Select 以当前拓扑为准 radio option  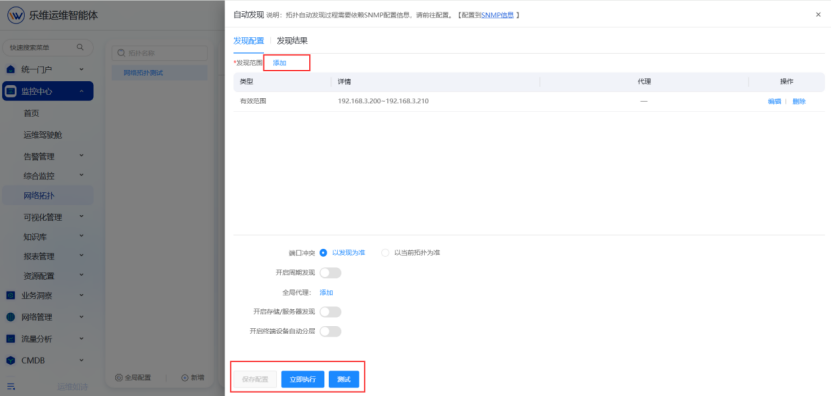(x=385, y=253)
